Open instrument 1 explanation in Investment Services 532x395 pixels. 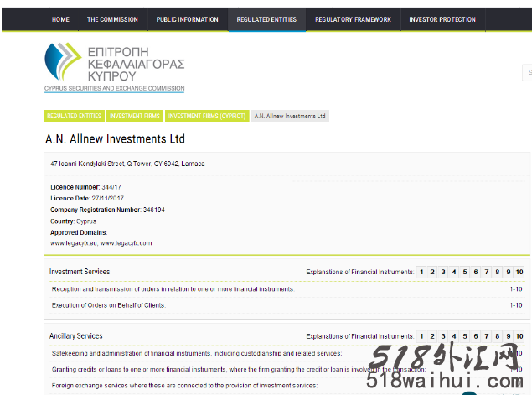tap(421, 272)
